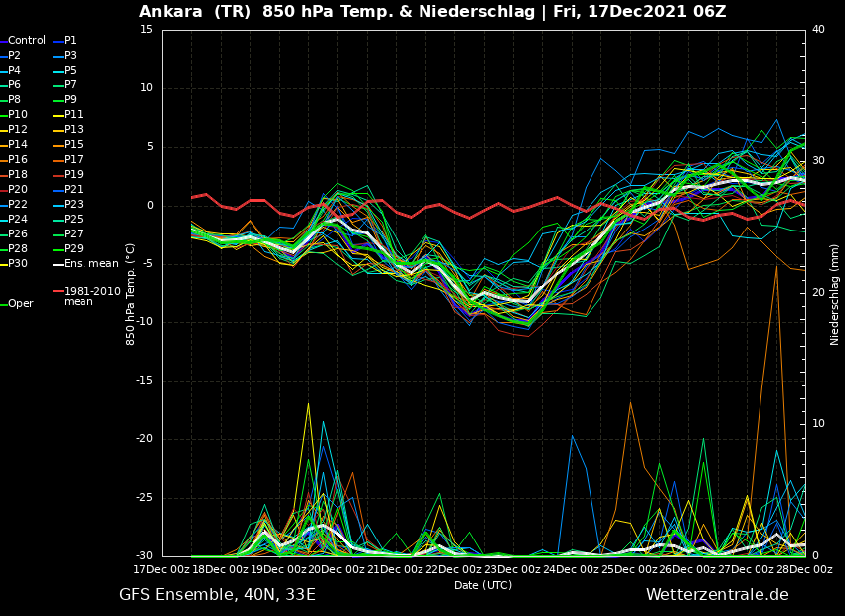Click the 20Dec 00z x-axis label
This screenshot has width=845, height=616.
[x=335, y=569]
